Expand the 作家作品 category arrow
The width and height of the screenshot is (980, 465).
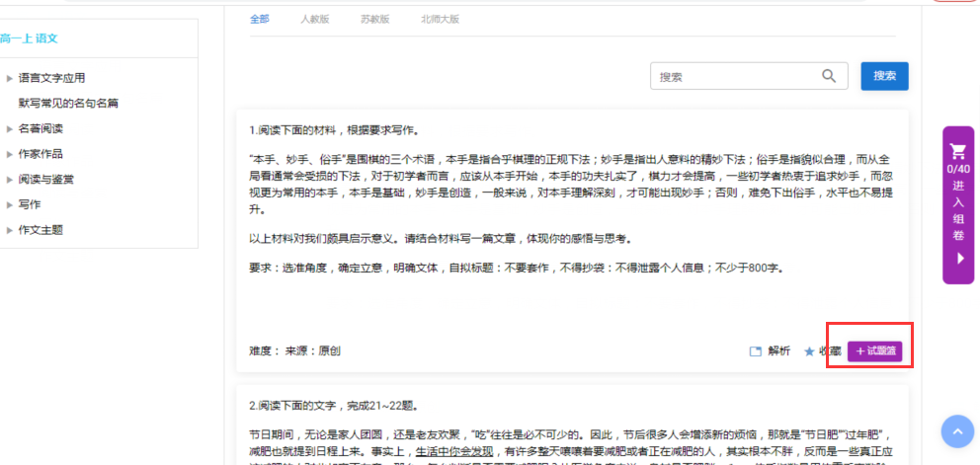[10, 154]
